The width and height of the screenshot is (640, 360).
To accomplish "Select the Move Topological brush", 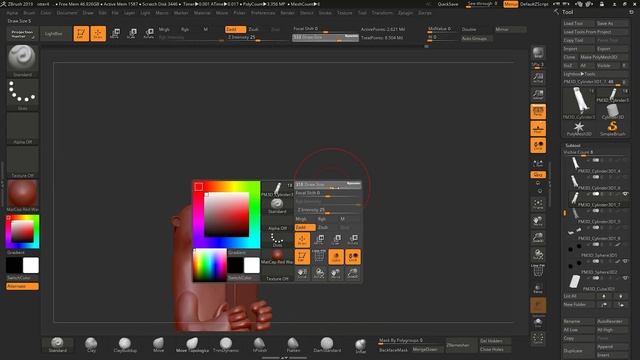I will click(x=192, y=345).
